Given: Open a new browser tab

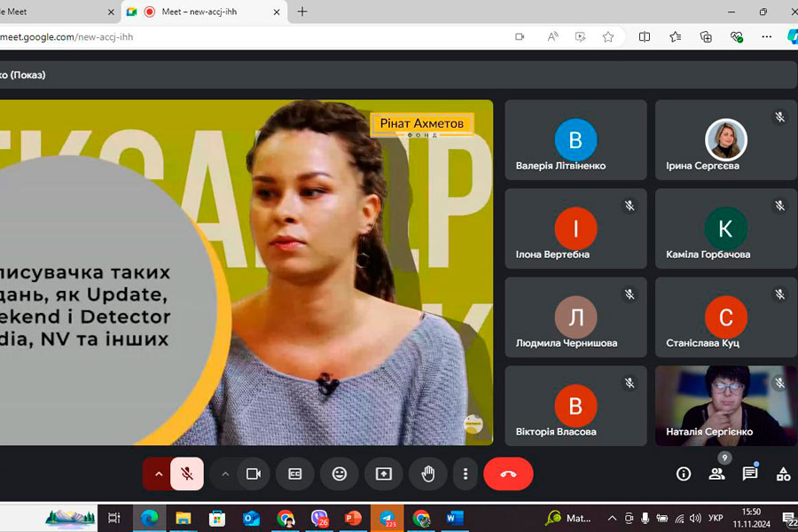Looking at the screenshot, I should point(302,12).
